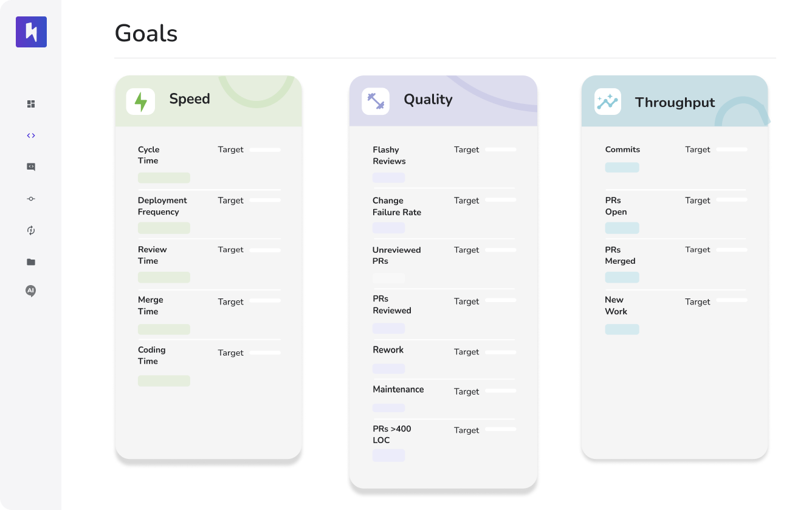
Task: Open the sync cycle sidebar icon
Action: (x=31, y=230)
